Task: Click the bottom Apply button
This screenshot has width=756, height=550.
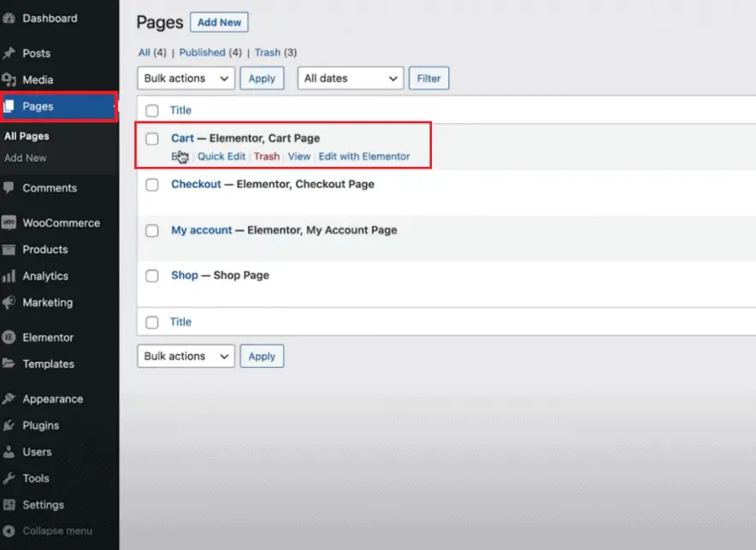Action: click(262, 356)
